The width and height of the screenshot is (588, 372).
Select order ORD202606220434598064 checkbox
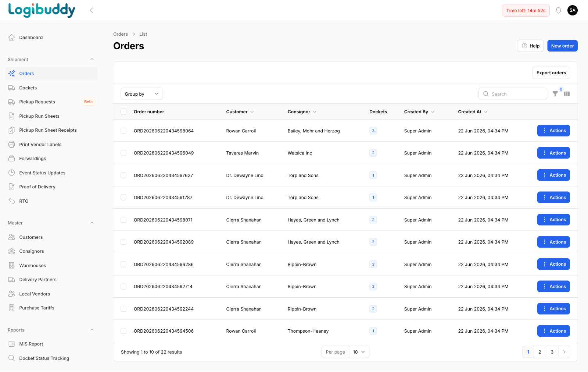(123, 131)
